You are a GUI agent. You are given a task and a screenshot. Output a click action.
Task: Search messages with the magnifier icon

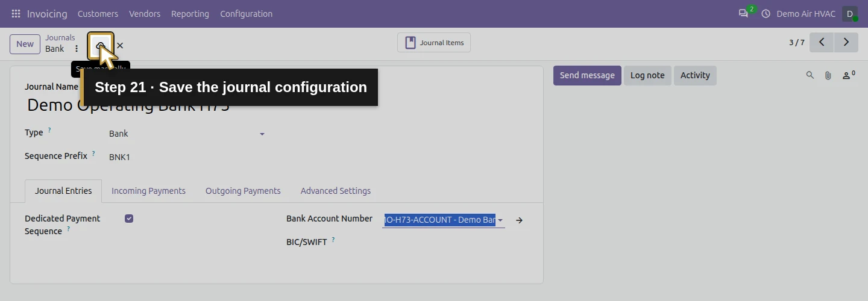810,75
